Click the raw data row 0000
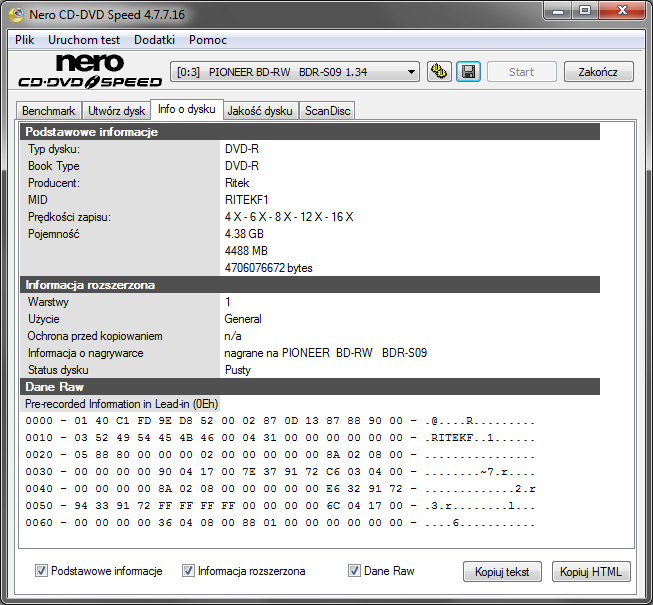 280,421
